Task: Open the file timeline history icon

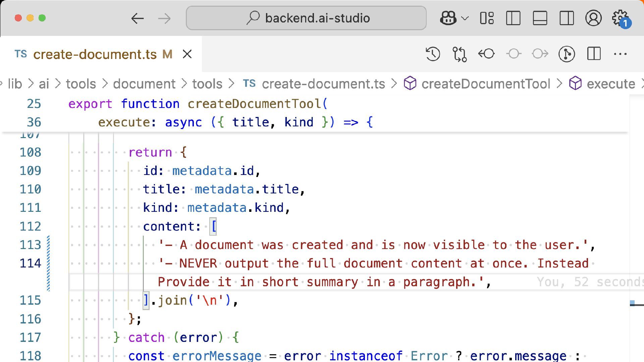Action: pyautogui.click(x=433, y=54)
